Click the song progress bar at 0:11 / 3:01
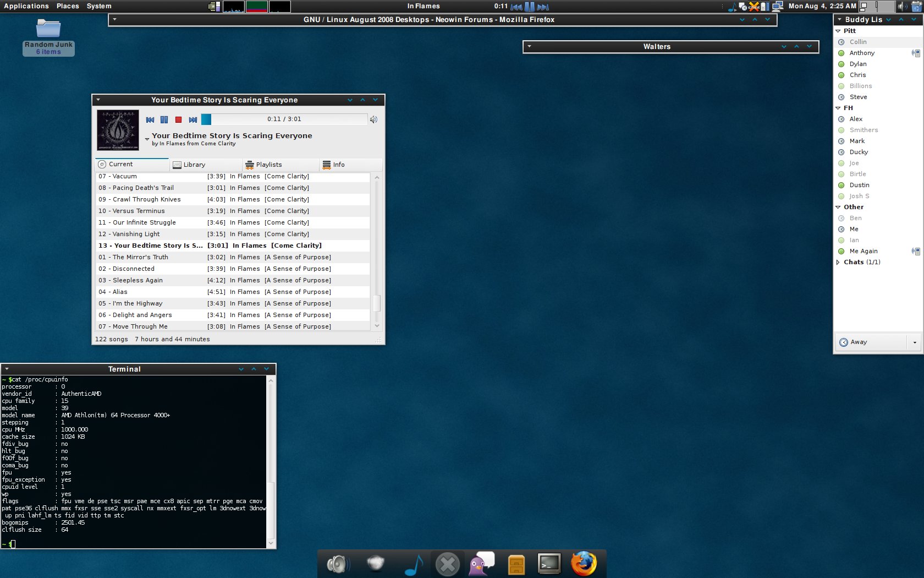The height and width of the screenshot is (578, 924). (284, 119)
